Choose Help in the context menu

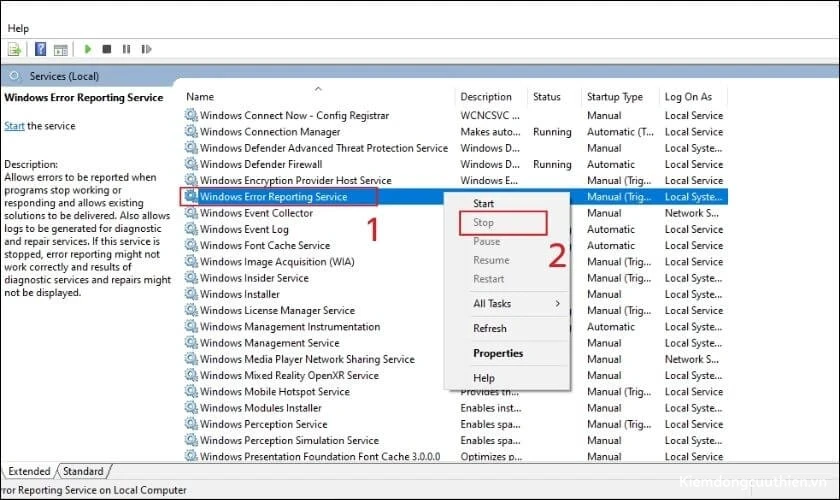pyautogui.click(x=506, y=378)
